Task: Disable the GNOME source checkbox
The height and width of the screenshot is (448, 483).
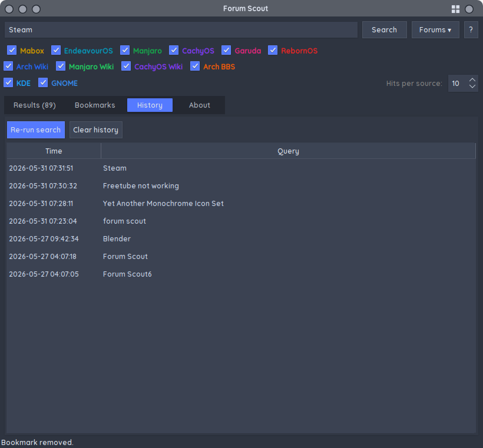Action: pos(43,83)
